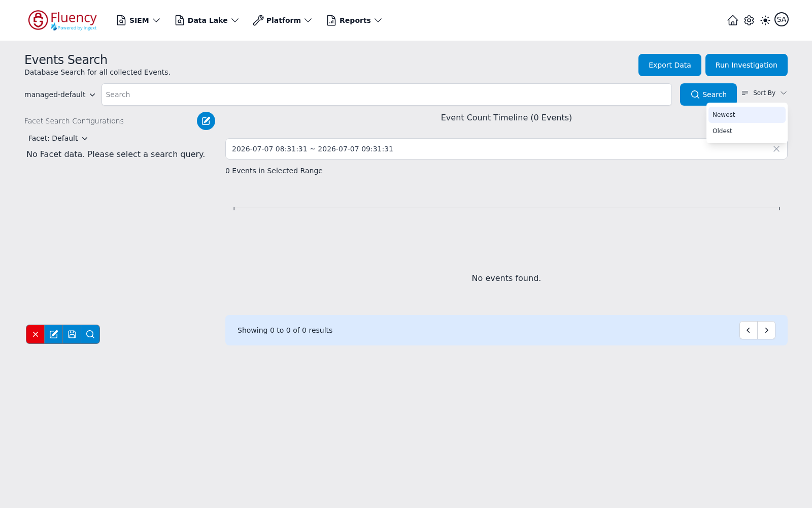Save facet with floppy disk icon

[x=72, y=334]
